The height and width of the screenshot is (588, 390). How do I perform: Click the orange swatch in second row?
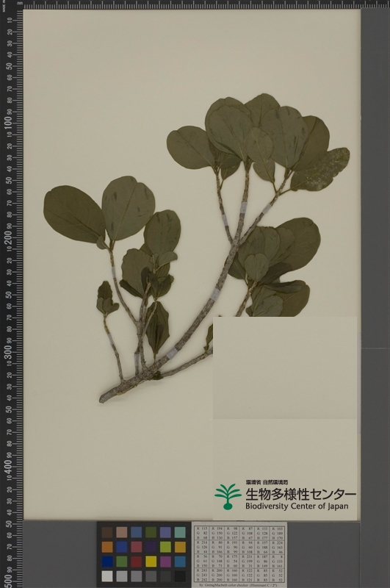(x=107, y=547)
